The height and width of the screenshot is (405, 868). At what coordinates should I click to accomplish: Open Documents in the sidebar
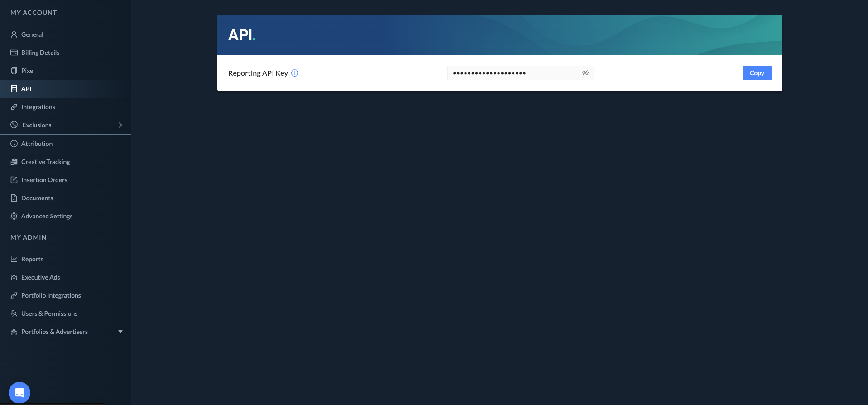(37, 198)
